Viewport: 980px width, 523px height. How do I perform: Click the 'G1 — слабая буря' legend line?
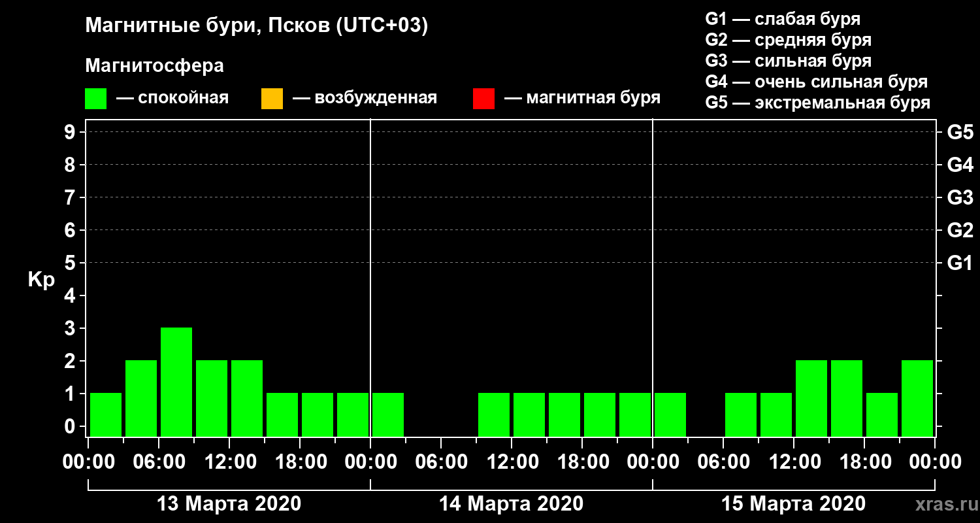tap(783, 19)
